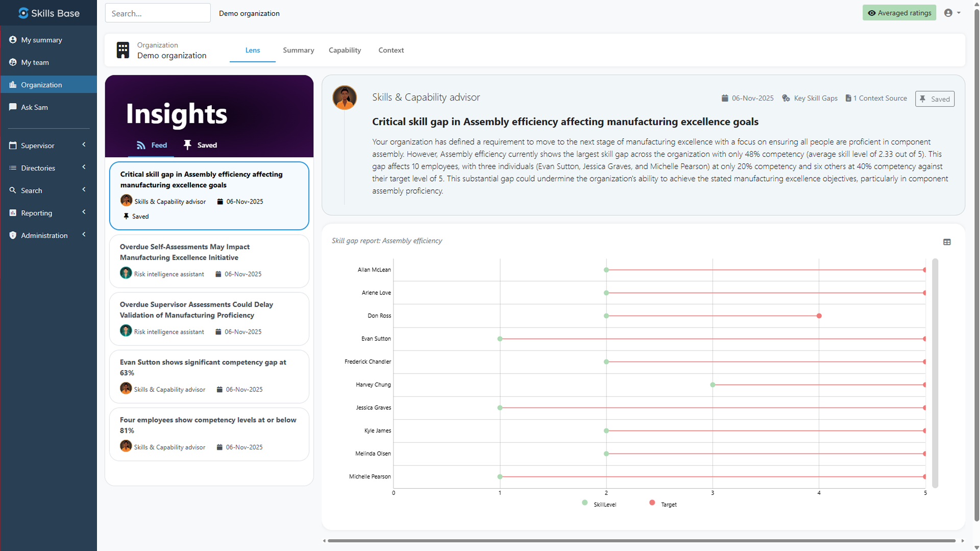Click the My team sidebar icon
This screenshot has width=980, height=551.
point(13,62)
